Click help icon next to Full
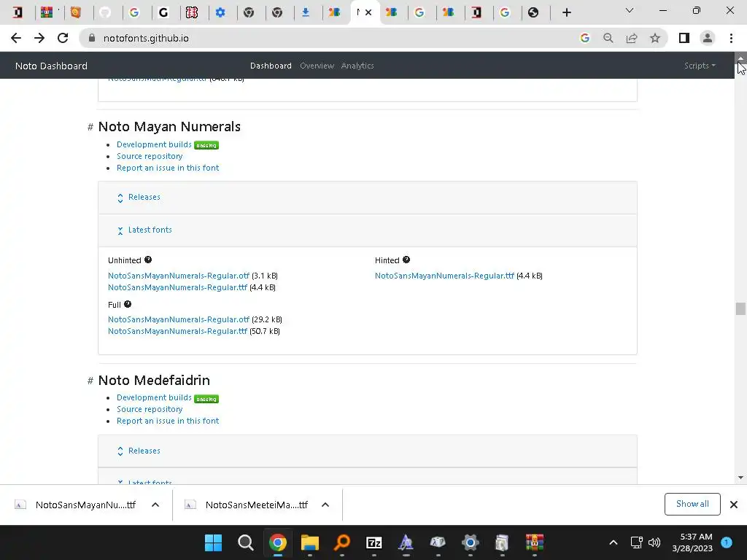The image size is (747, 560). pos(128,304)
